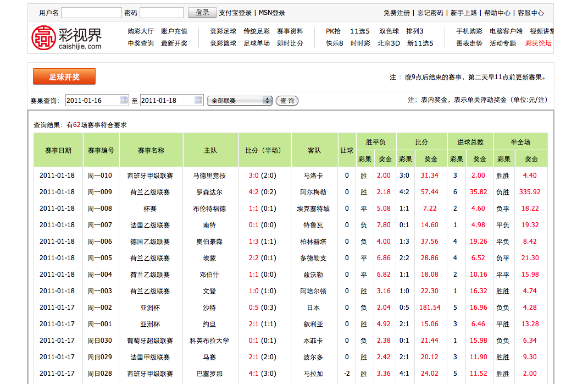
Task: Click the 登录 login button
Action: click(202, 13)
